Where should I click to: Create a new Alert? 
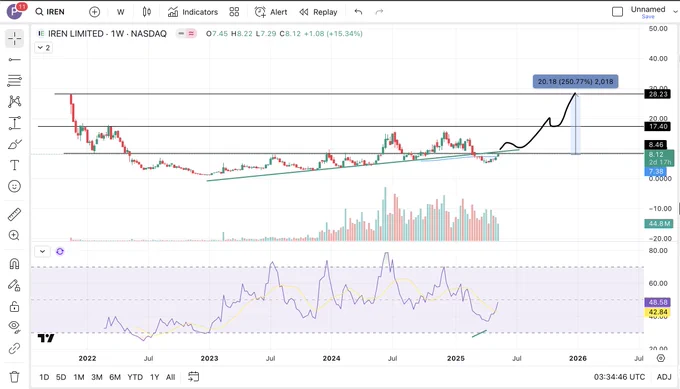pos(271,12)
